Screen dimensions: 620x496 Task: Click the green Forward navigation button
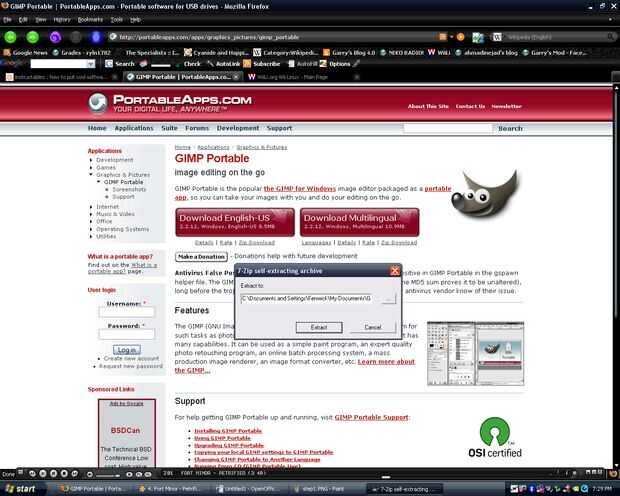coord(32,37)
